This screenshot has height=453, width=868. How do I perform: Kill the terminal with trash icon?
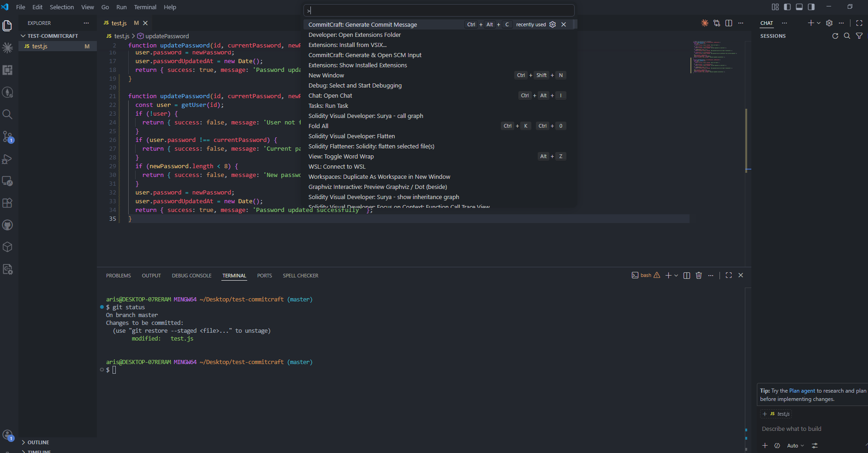pos(699,276)
